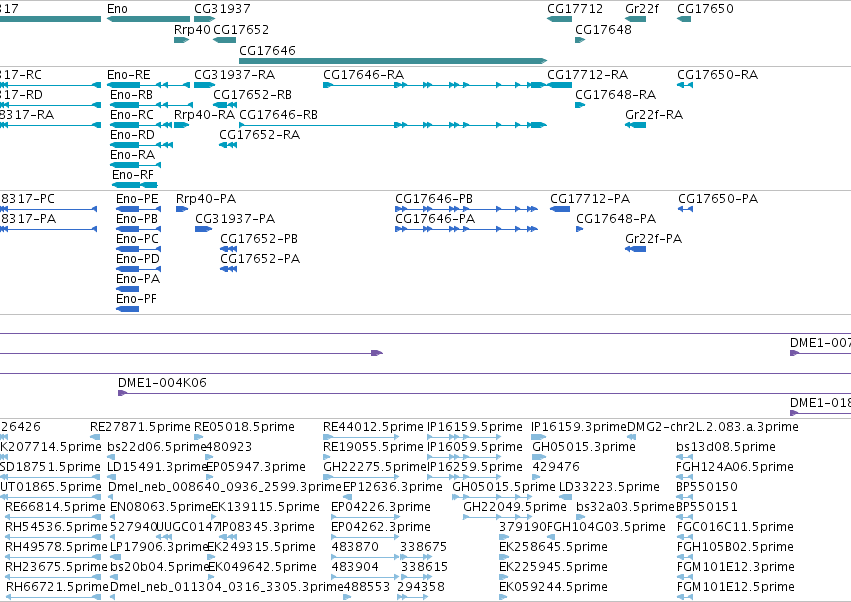Click the Eno-RF transcript label
851x602 pixels.
click(133, 175)
